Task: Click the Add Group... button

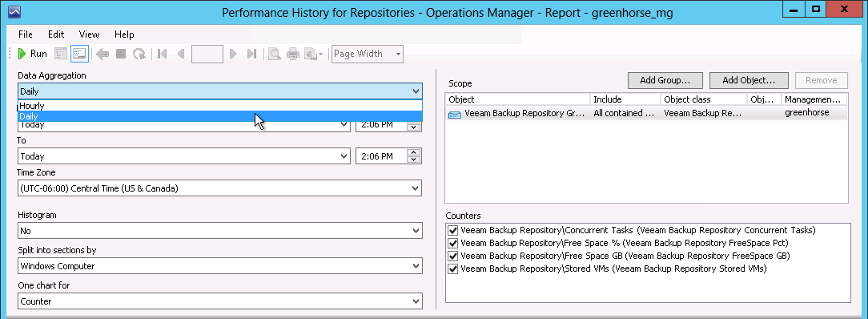Action: coord(665,80)
